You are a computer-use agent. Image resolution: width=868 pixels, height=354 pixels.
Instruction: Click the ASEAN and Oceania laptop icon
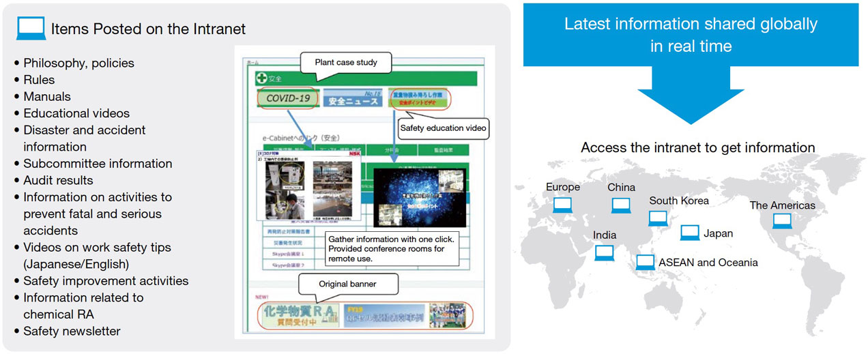click(x=646, y=263)
